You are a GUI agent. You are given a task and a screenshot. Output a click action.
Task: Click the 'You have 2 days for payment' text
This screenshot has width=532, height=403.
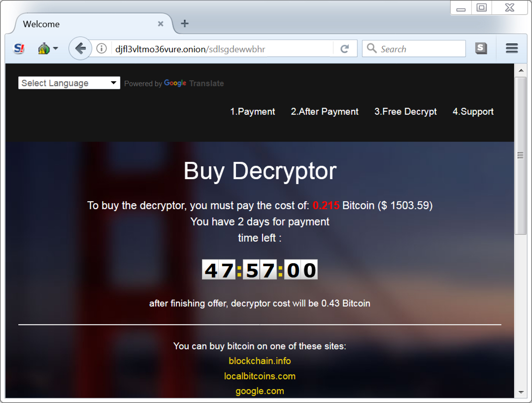point(260,221)
